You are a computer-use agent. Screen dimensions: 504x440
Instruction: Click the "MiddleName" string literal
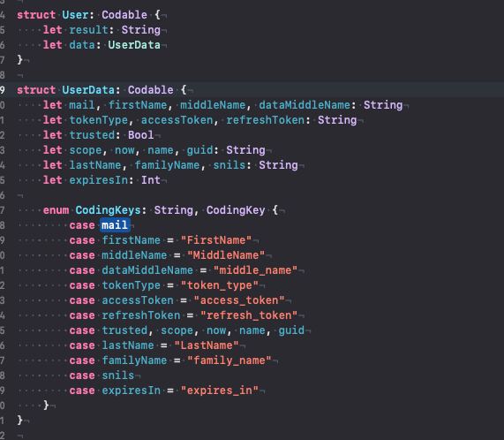pyautogui.click(x=226, y=255)
